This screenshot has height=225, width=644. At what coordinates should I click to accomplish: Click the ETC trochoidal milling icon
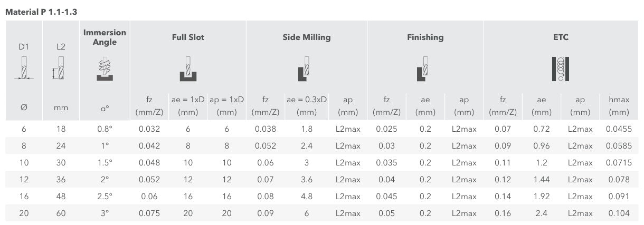[560, 69]
